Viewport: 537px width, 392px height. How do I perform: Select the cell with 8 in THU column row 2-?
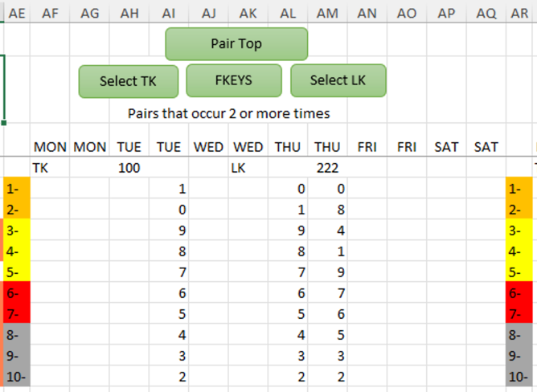pos(327,209)
